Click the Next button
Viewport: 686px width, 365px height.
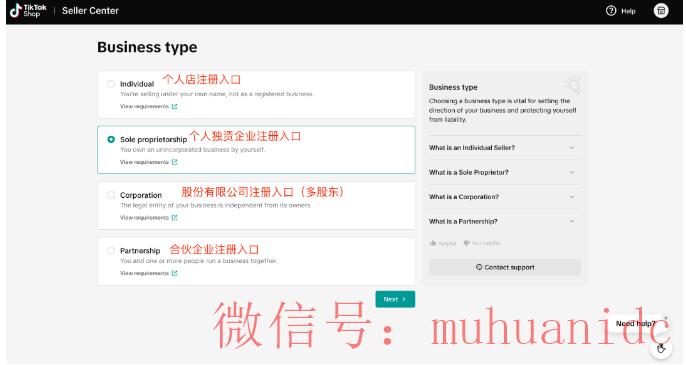395,299
